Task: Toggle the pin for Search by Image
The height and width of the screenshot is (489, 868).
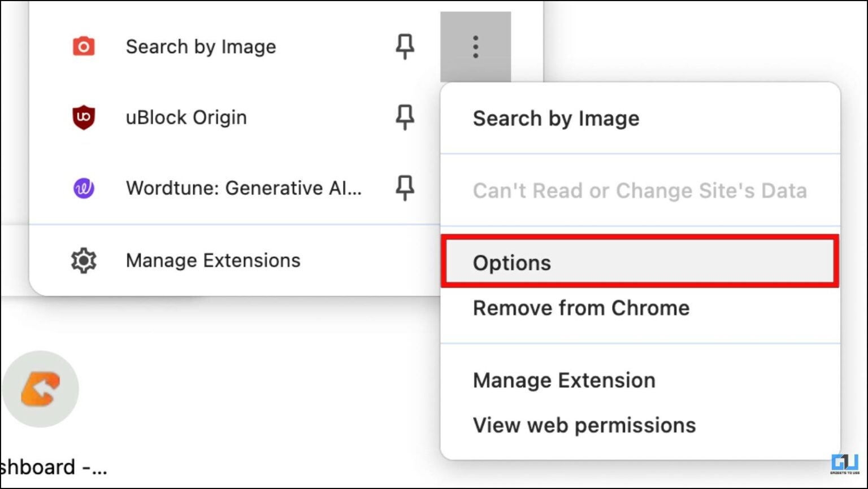Action: (404, 47)
